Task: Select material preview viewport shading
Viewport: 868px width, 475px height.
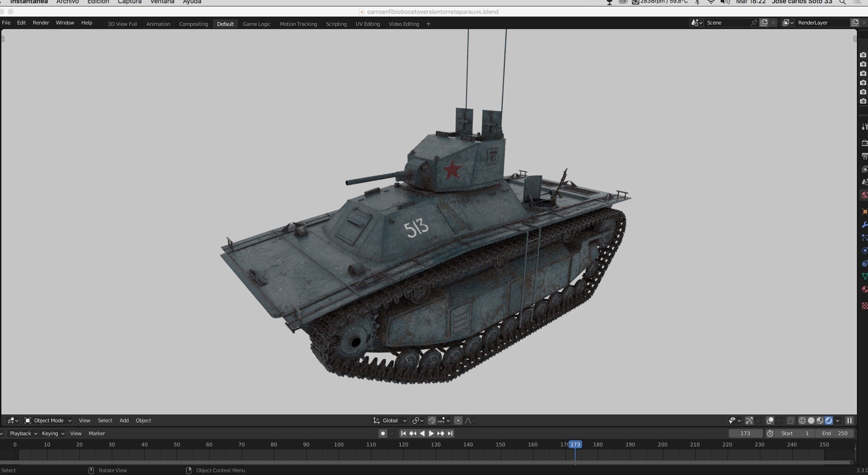Action: 820,420
